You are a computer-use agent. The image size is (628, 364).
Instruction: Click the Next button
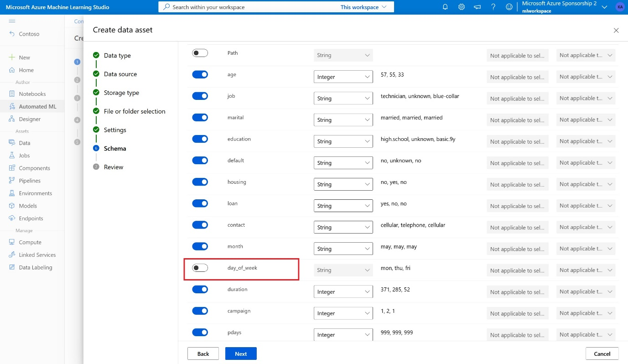coord(241,354)
